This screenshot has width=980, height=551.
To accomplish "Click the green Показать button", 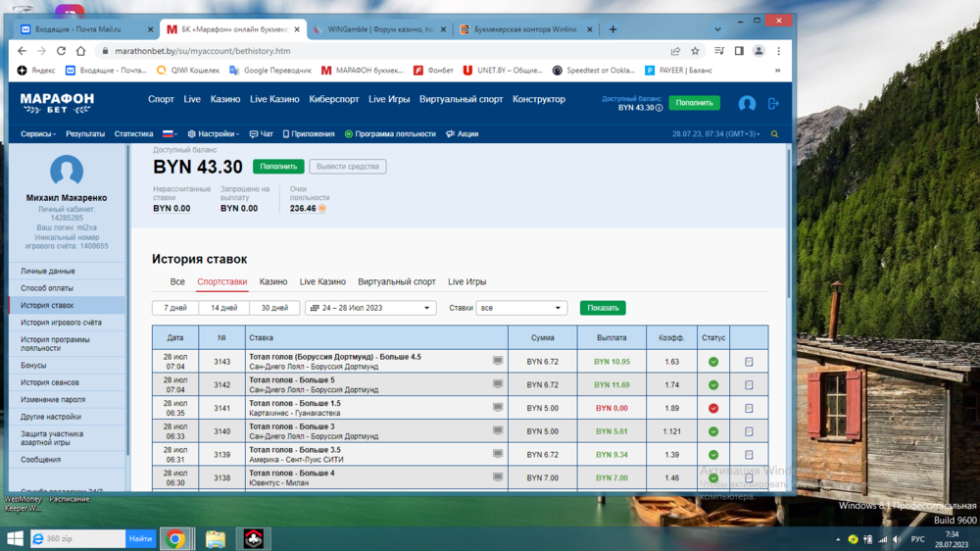I will [603, 308].
